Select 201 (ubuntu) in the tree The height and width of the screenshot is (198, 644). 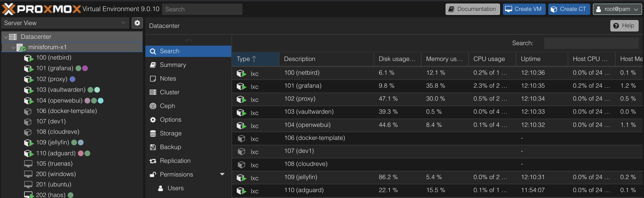54,184
